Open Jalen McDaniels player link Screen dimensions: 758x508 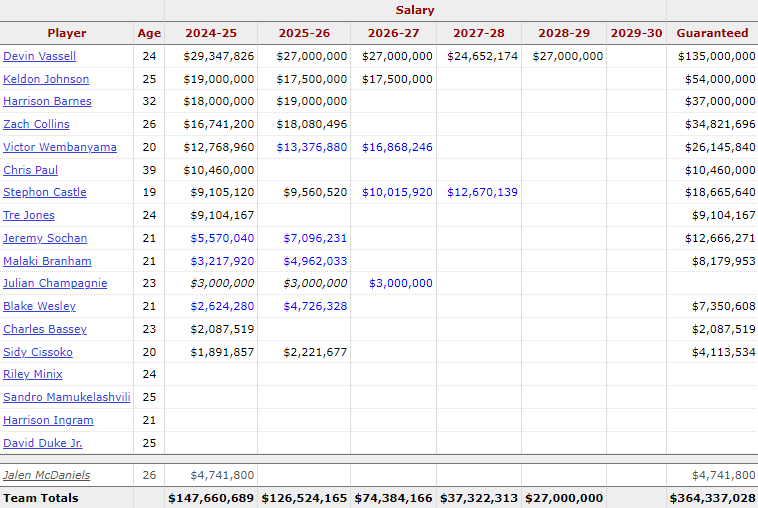(x=46, y=475)
